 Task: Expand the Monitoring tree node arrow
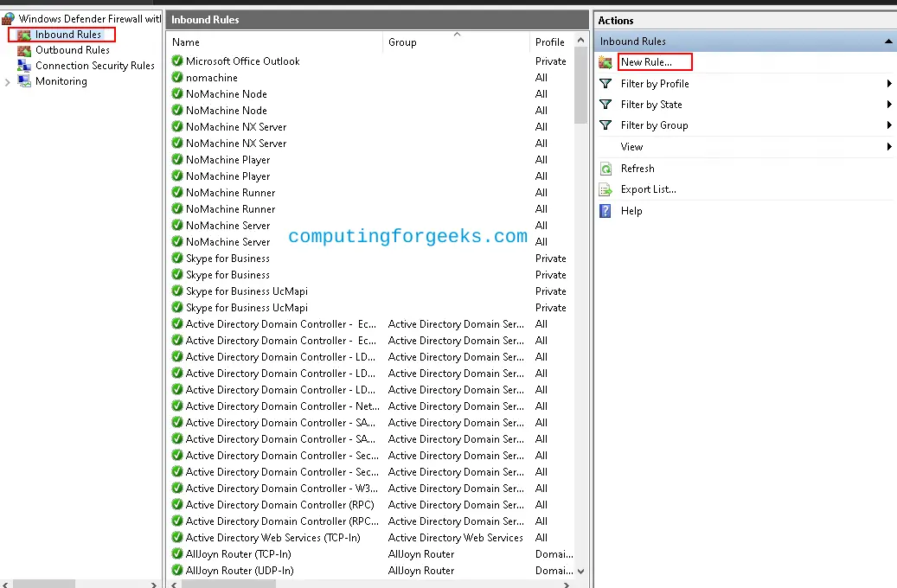pyautogui.click(x=8, y=82)
